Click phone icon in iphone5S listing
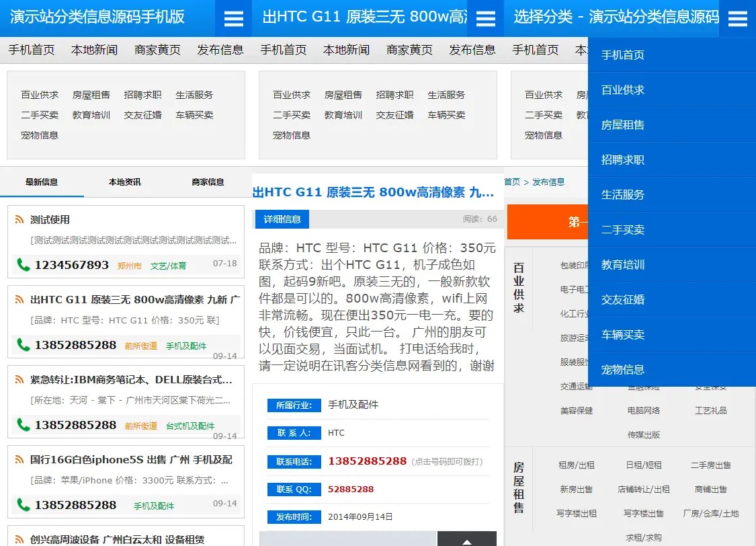The height and width of the screenshot is (546, 756). tap(23, 505)
